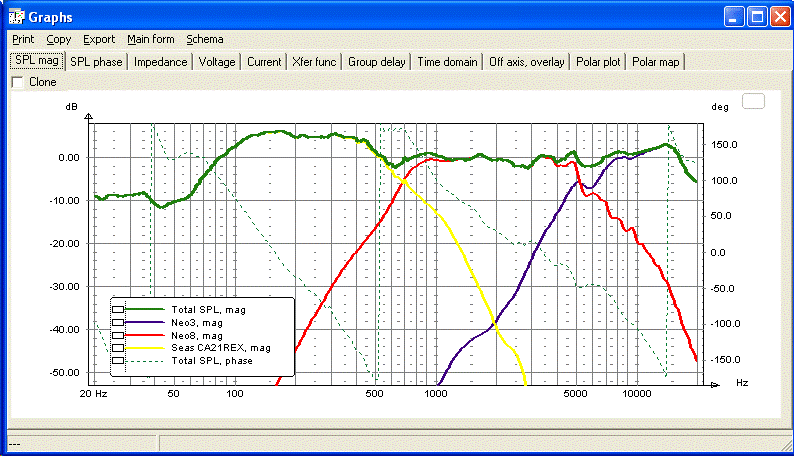This screenshot has height=456, width=794.
Task: Click the small blank button near deg label
Action: 753,101
